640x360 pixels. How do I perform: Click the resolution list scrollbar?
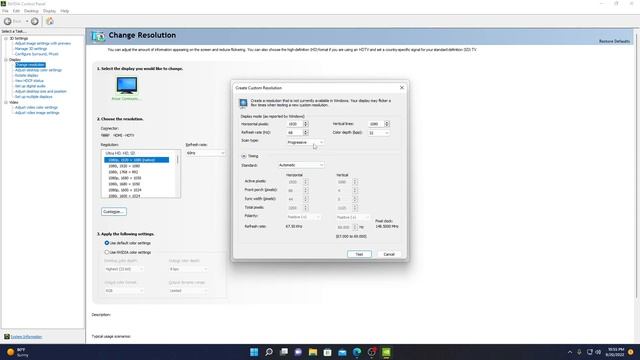178,174
